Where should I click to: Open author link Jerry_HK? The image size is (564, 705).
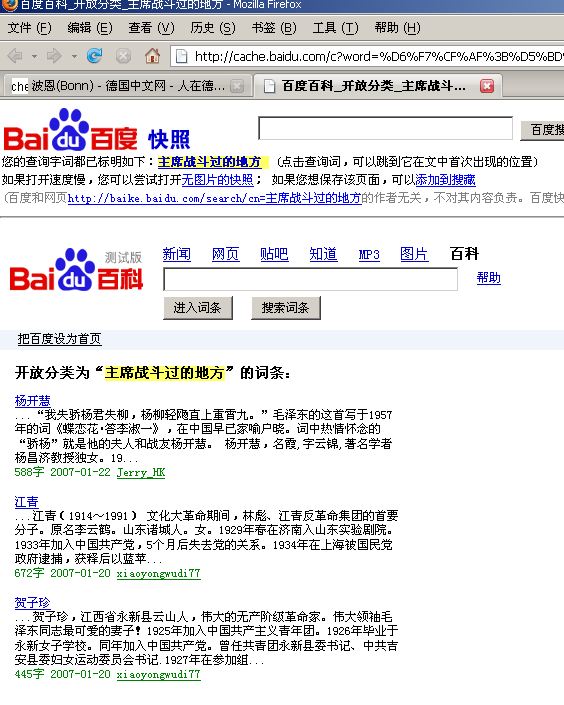[141, 473]
